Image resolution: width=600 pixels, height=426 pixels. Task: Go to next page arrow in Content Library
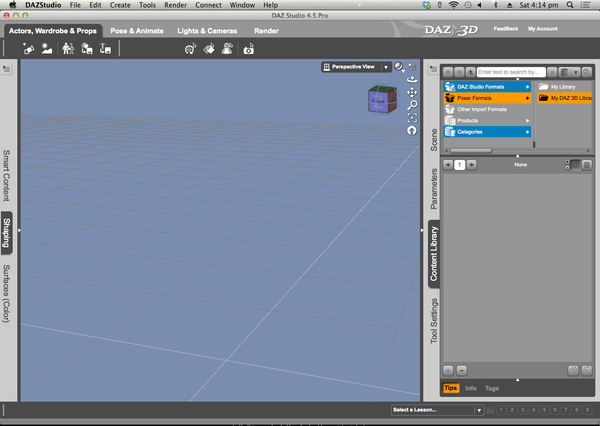tap(472, 165)
